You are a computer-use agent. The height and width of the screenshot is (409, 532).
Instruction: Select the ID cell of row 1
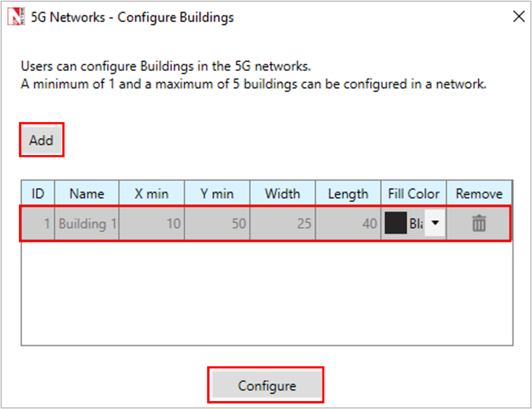pos(38,224)
